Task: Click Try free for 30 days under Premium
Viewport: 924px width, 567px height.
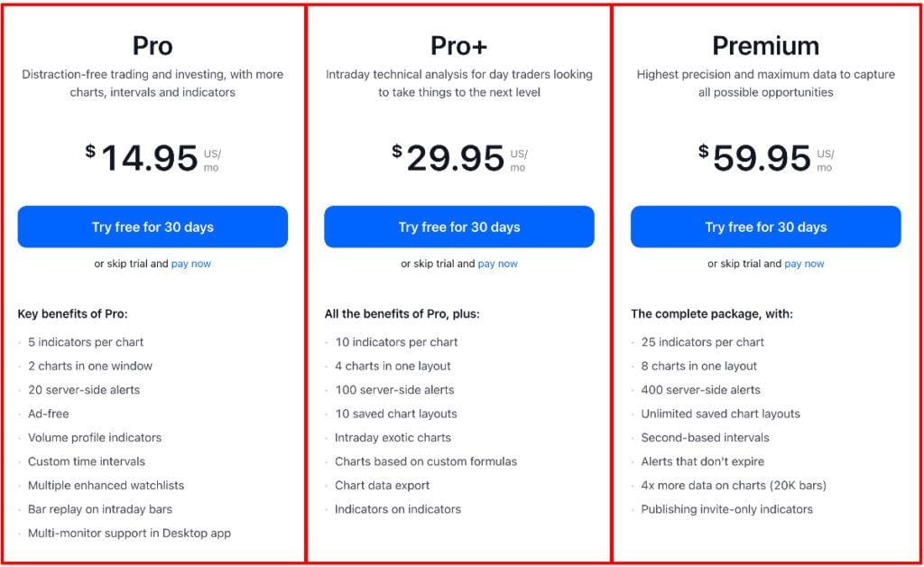Action: pos(765,227)
